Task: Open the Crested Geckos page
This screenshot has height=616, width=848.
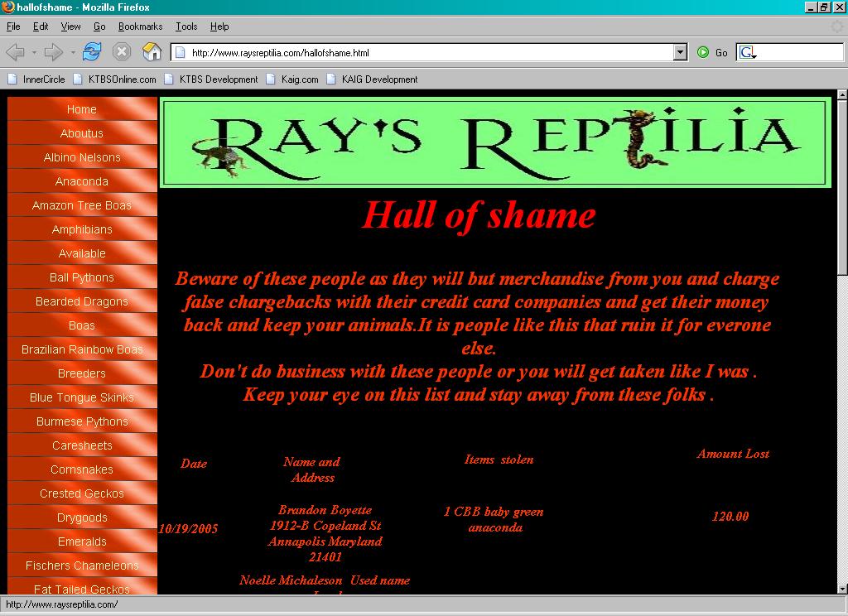Action: 82,493
